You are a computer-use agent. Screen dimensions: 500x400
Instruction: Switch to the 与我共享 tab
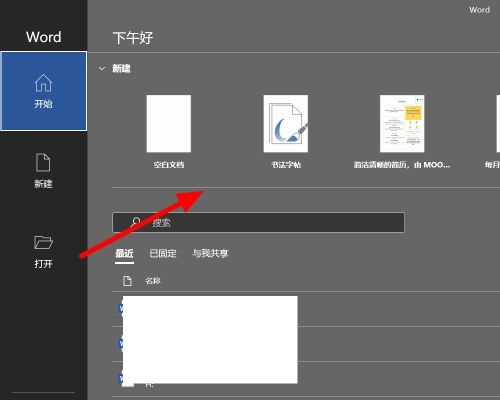pos(210,254)
